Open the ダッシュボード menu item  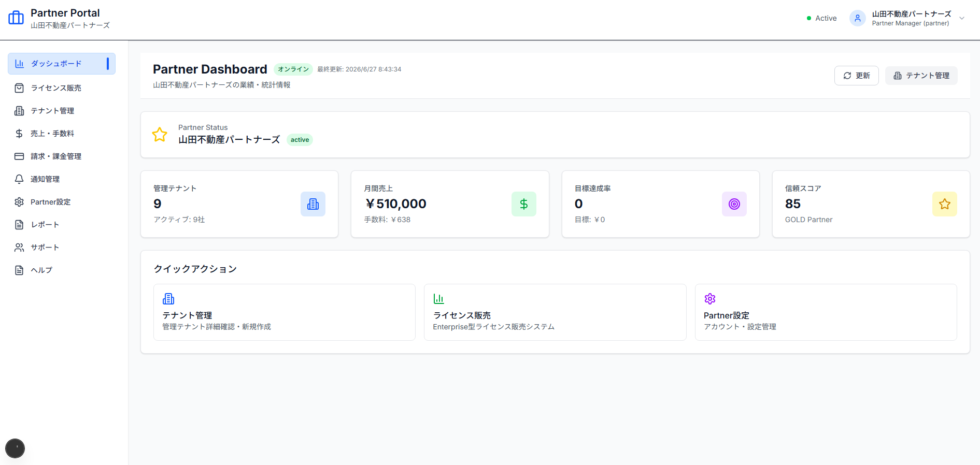(62, 64)
